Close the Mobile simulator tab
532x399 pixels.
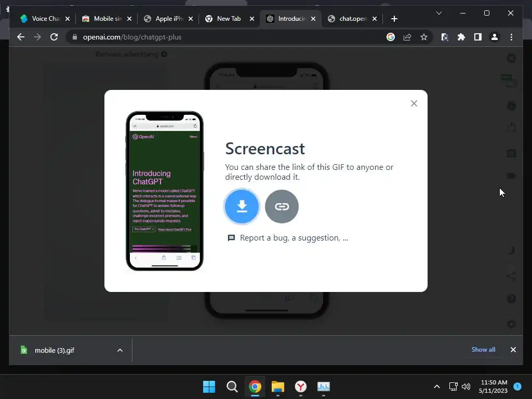(x=129, y=19)
